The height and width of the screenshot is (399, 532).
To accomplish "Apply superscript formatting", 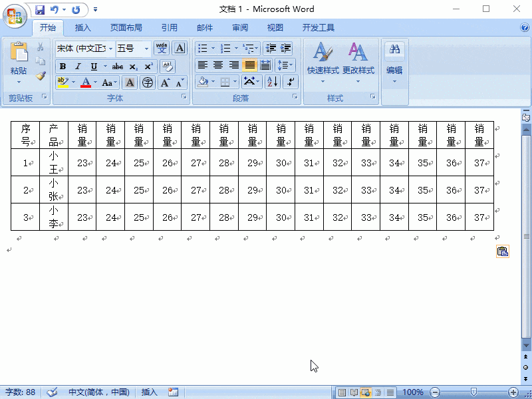I will [149, 66].
